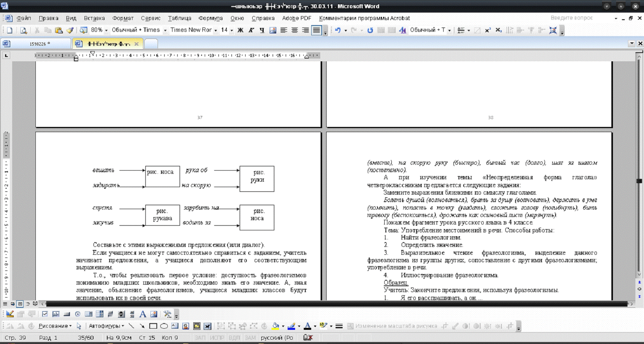The image size is (644, 344).
Task: Click the Print Preview toolbar icon
Action: [x=24, y=30]
